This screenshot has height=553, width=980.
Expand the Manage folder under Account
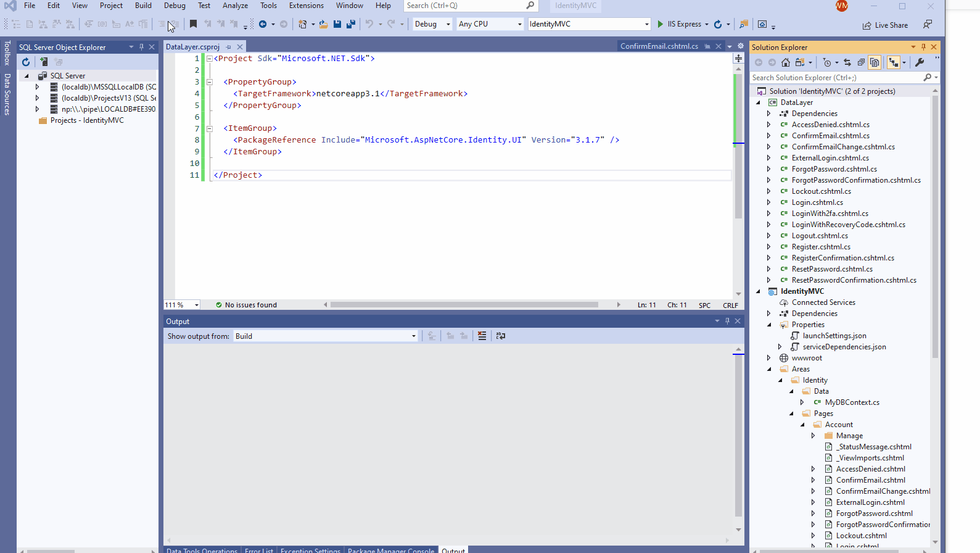[813, 436]
